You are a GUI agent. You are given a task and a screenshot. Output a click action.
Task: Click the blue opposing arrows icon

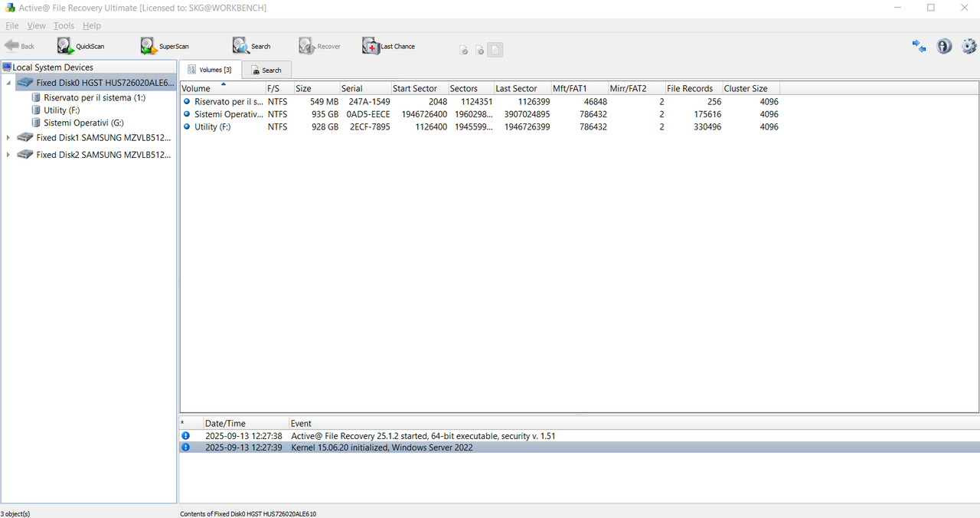[x=920, y=46]
